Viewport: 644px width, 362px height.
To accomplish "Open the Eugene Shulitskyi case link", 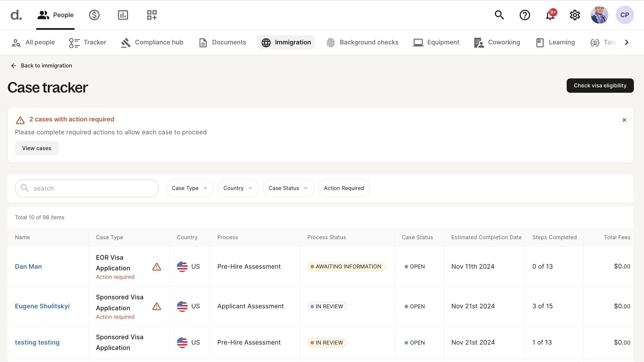I will (42, 306).
